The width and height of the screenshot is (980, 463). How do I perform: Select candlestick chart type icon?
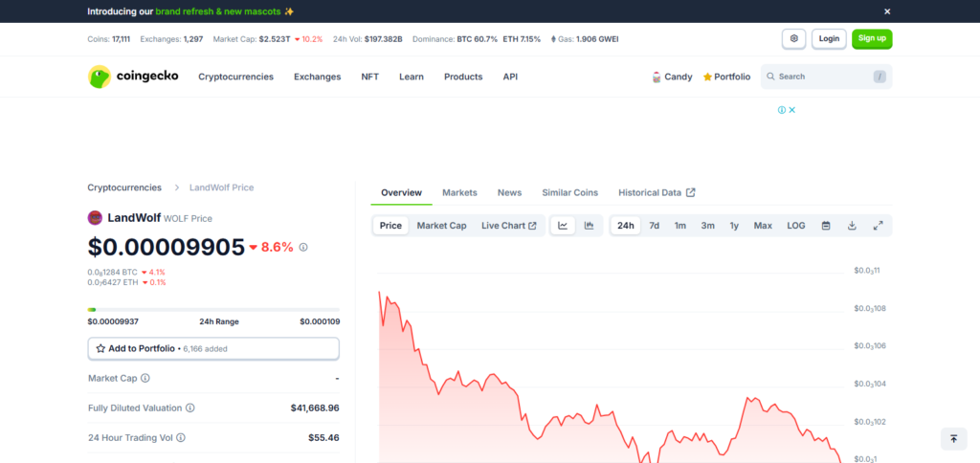click(x=589, y=226)
